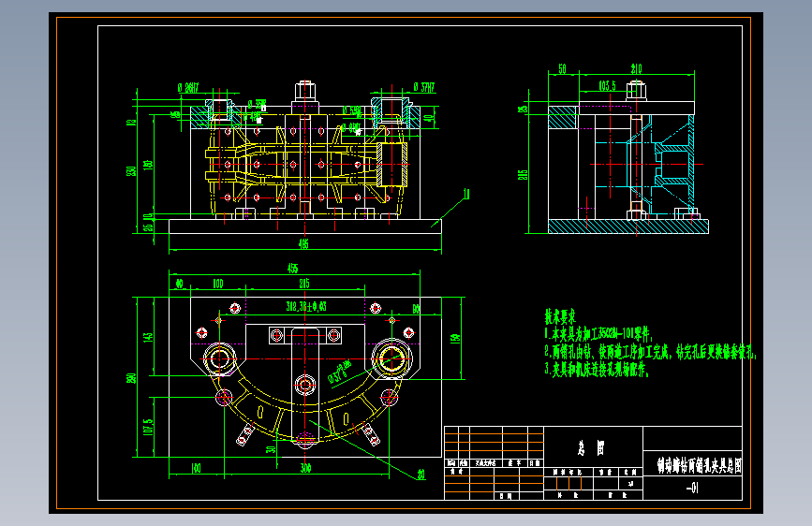Click the drawing number -01 in title block
This screenshot has height=526, width=812.
click(x=692, y=488)
